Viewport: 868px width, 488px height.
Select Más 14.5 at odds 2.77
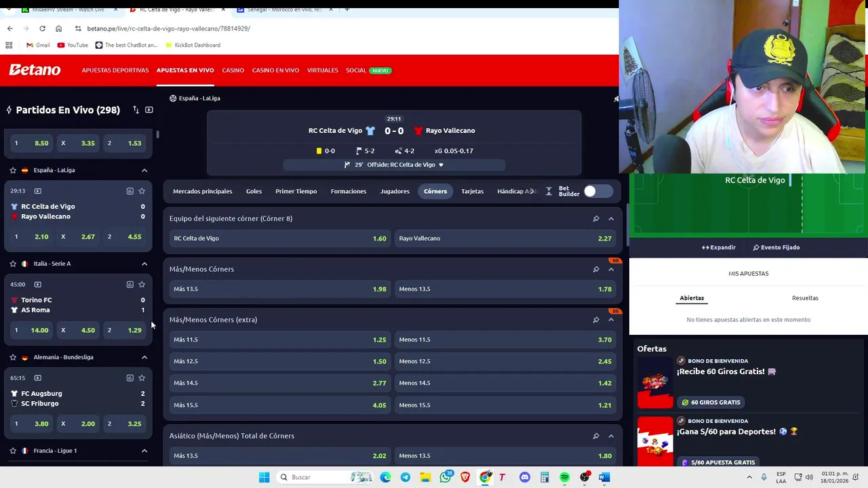(279, 383)
